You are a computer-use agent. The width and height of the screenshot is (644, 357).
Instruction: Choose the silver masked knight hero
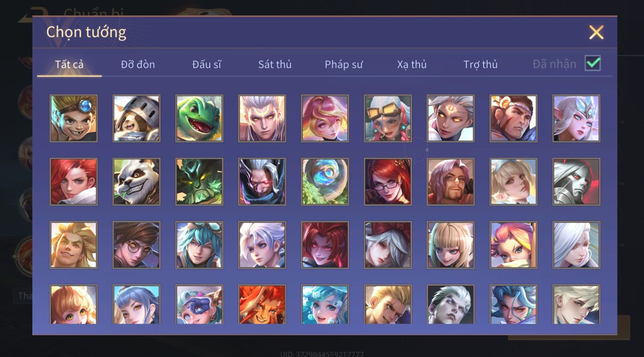click(576, 181)
